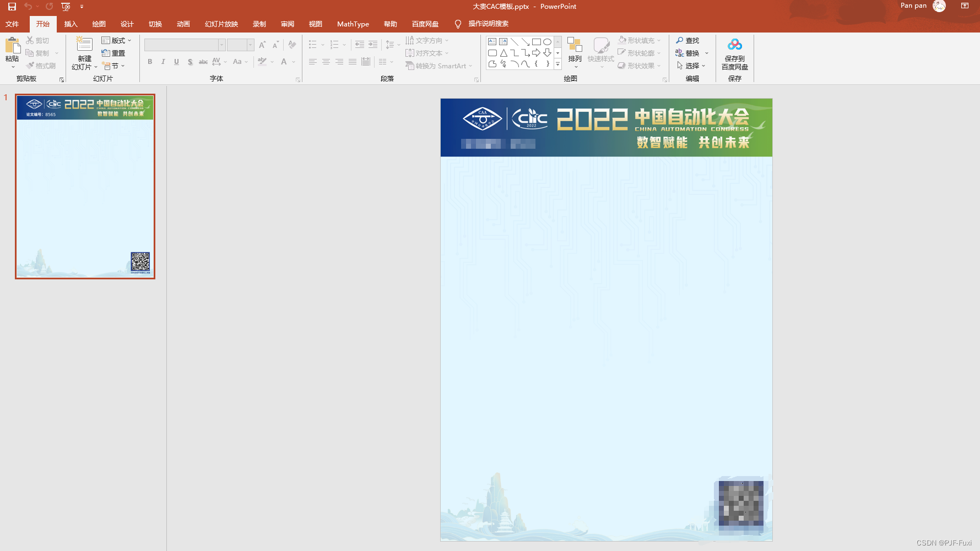Open the bullets list dropdown arrow
The width and height of the screenshot is (980, 551).
pyautogui.click(x=323, y=45)
